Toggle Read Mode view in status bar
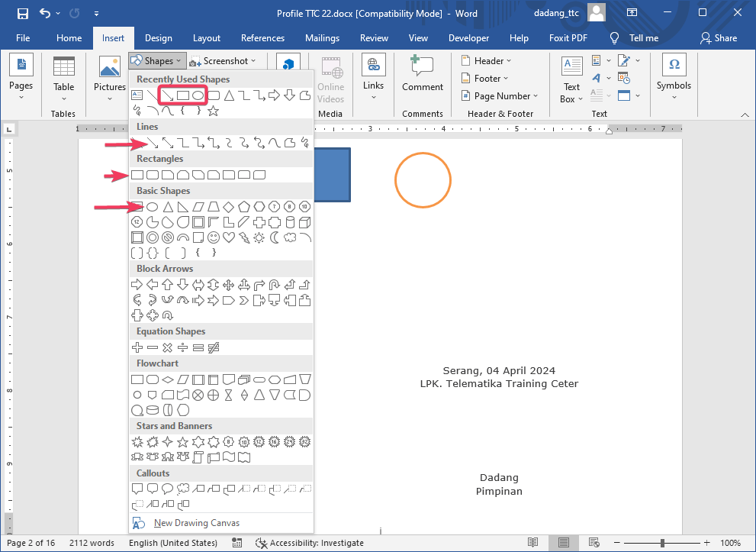 (x=531, y=543)
